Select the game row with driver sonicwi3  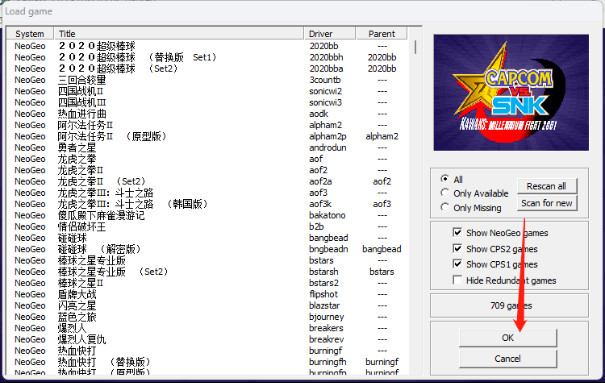click(207, 103)
